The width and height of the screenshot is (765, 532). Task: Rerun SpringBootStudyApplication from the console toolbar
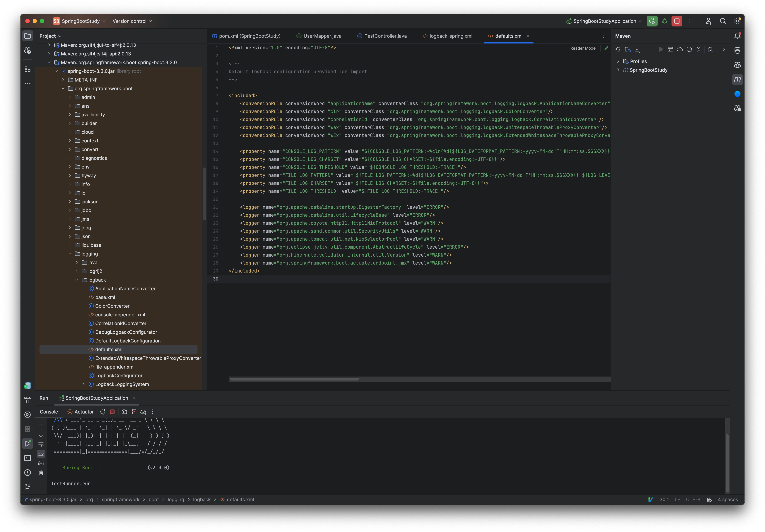point(103,412)
